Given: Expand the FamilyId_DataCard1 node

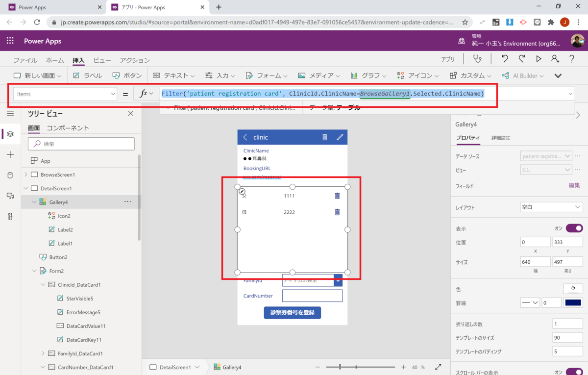Looking at the screenshot, I should coord(43,353).
